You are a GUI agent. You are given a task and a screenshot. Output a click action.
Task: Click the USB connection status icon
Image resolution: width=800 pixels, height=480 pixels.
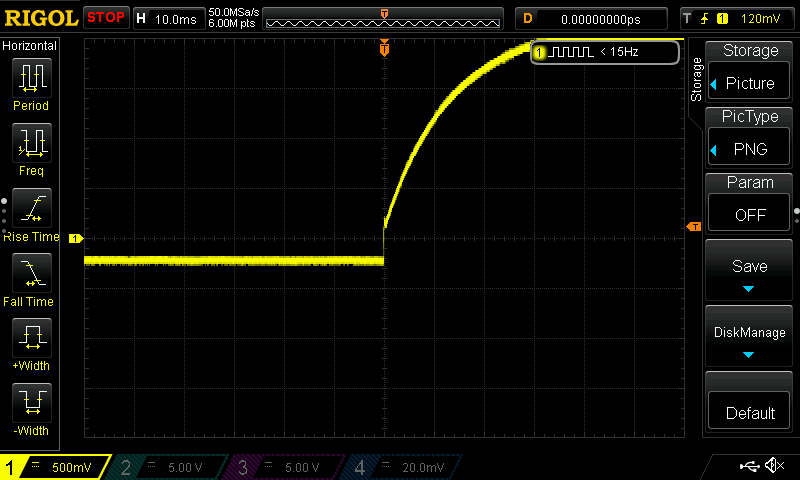[x=749, y=465]
